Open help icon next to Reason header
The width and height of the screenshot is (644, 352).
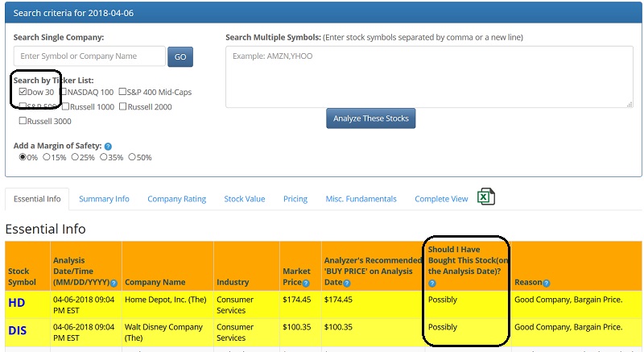pos(547,283)
